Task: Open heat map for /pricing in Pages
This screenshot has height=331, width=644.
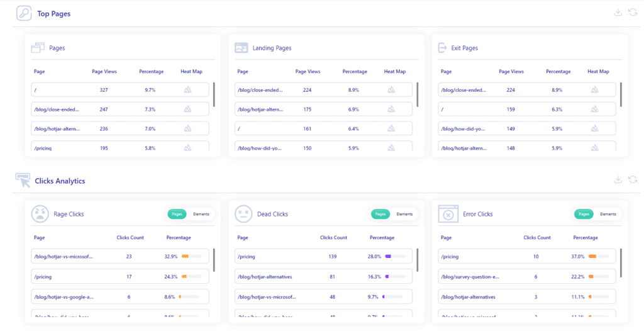Action: (187, 148)
